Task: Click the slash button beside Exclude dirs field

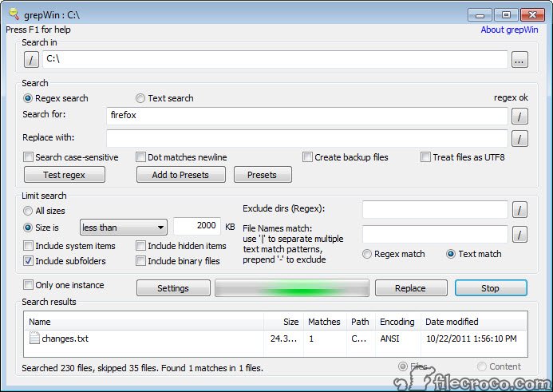Action: click(x=519, y=210)
